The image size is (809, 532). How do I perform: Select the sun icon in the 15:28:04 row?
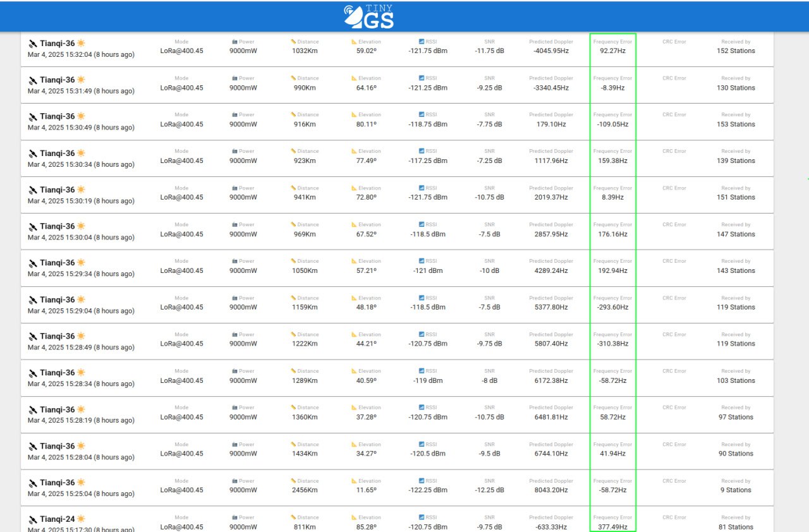coord(81,446)
